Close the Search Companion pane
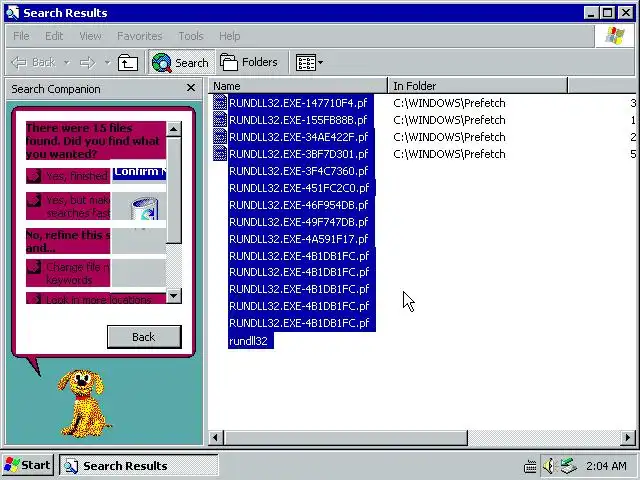This screenshot has width=640, height=480. pyautogui.click(x=191, y=88)
